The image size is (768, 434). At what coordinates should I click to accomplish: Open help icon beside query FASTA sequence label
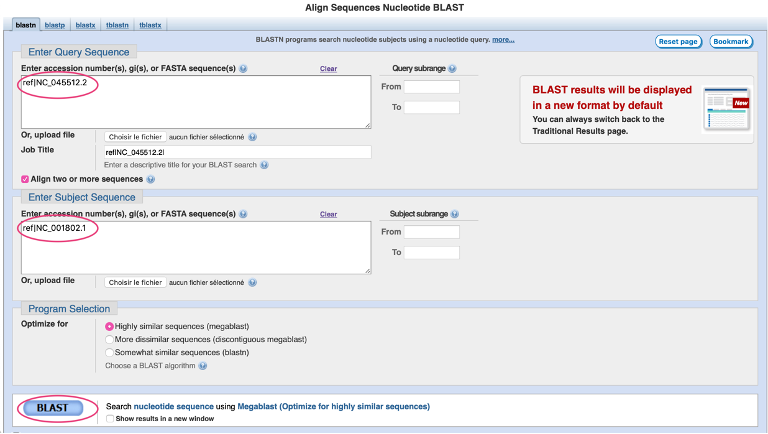pos(243,69)
